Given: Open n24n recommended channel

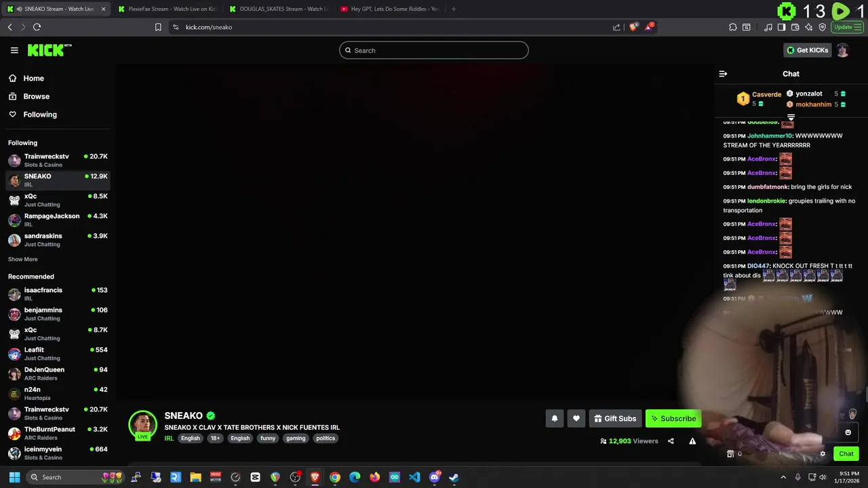Looking at the screenshot, I should pos(57,393).
